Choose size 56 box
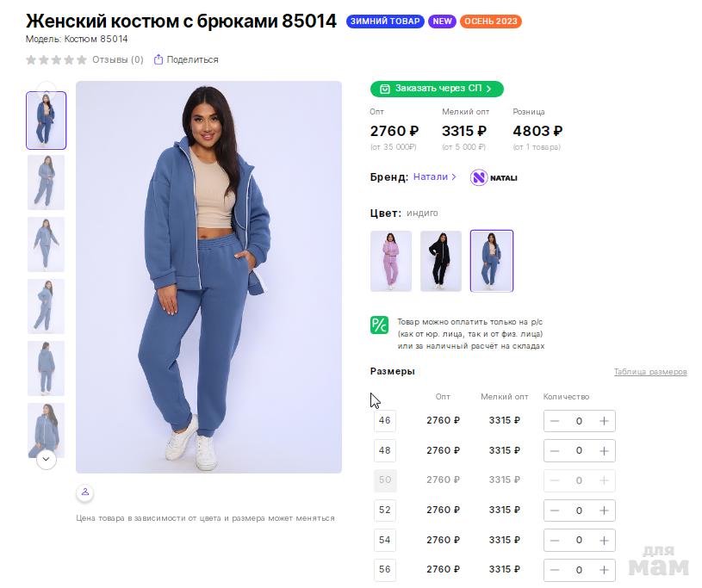Viewport: 702px width, 588px height. (385, 570)
